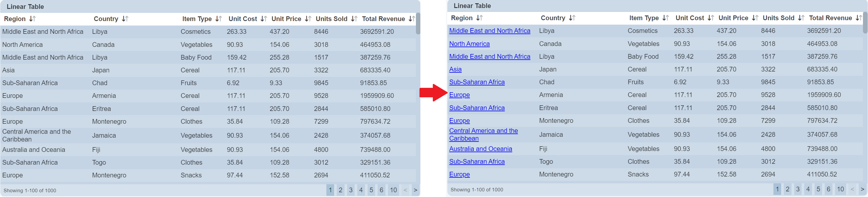This screenshot has width=868, height=197.
Task: Click Total Revenue sort icon in right table
Action: pyautogui.click(x=859, y=18)
